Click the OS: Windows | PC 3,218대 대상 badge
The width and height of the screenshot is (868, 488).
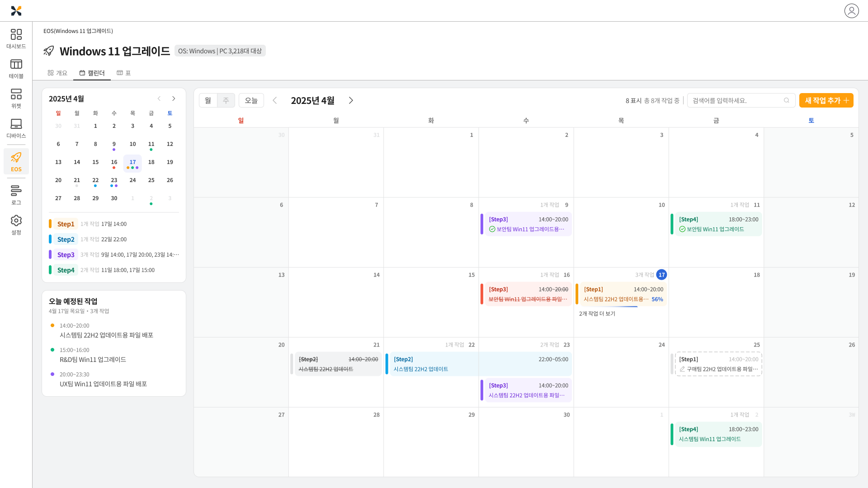[x=220, y=51]
